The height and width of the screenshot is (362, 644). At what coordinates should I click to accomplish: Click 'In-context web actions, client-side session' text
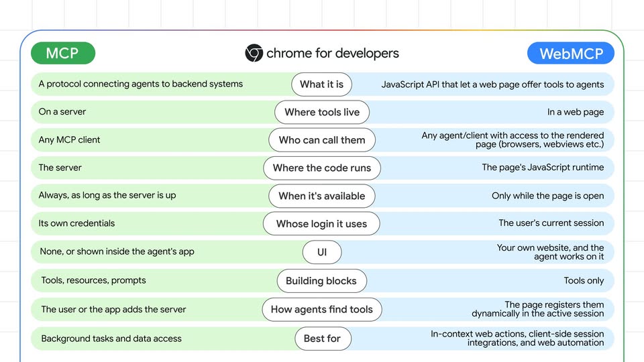(x=517, y=334)
